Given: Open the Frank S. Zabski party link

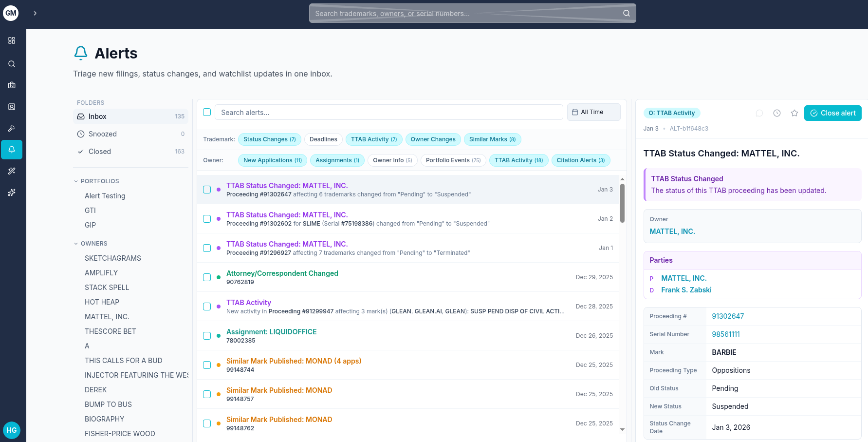Looking at the screenshot, I should point(686,290).
